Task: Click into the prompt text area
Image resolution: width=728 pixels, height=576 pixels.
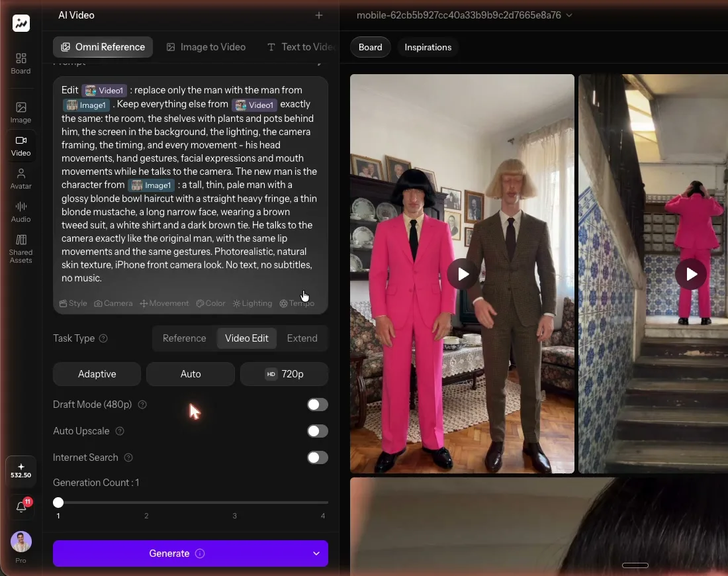Action: (x=191, y=185)
